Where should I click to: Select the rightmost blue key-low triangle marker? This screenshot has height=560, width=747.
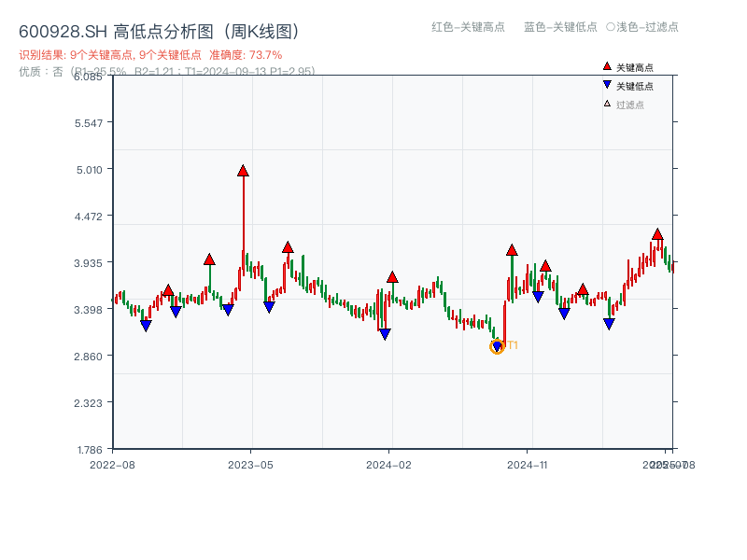point(609,324)
